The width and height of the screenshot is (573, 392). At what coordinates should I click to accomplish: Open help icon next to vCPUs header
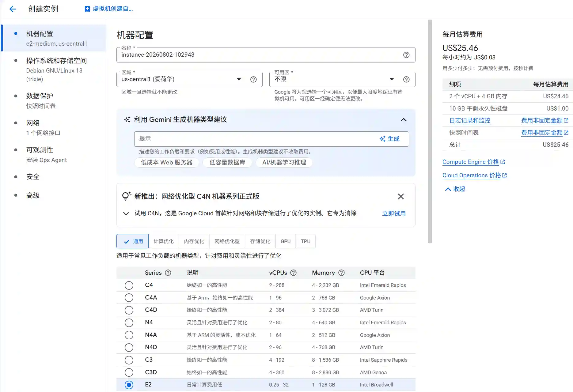click(x=293, y=273)
